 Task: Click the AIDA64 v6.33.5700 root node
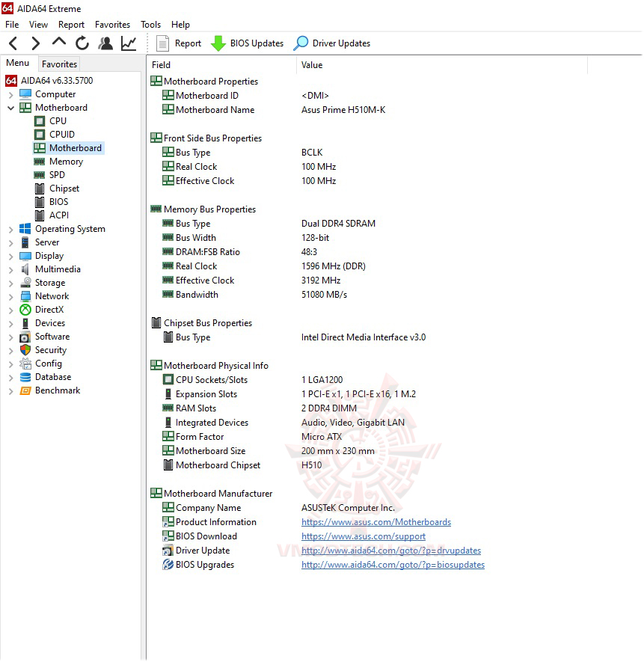57,80
